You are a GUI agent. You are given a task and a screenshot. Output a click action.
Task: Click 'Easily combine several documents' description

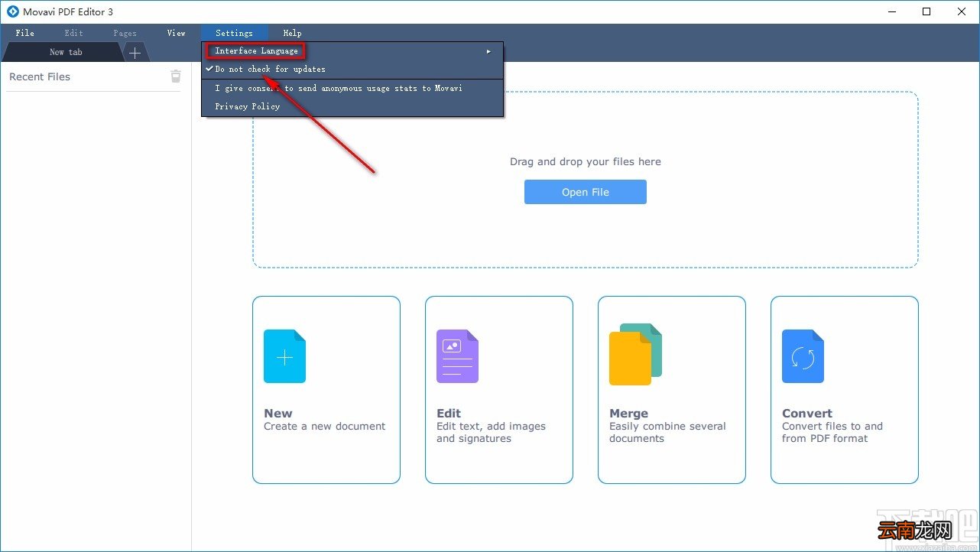click(667, 432)
